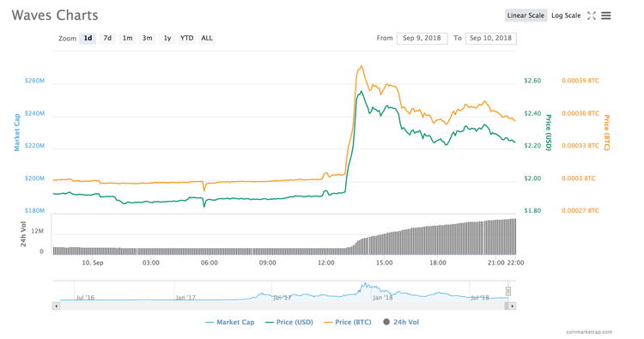The height and width of the screenshot is (339, 644).
Task: Click the Market Cap axis title
Action: click(x=17, y=132)
